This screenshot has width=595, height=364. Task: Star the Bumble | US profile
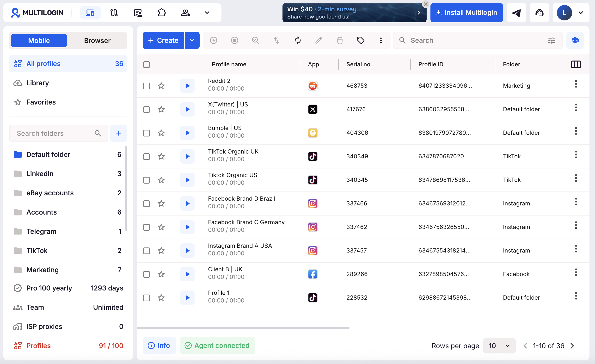pos(161,133)
